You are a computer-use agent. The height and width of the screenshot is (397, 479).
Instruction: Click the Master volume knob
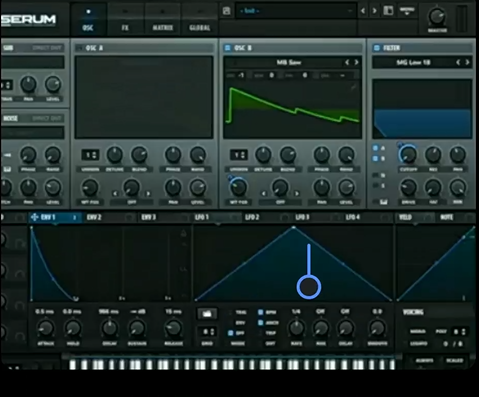coord(437,17)
